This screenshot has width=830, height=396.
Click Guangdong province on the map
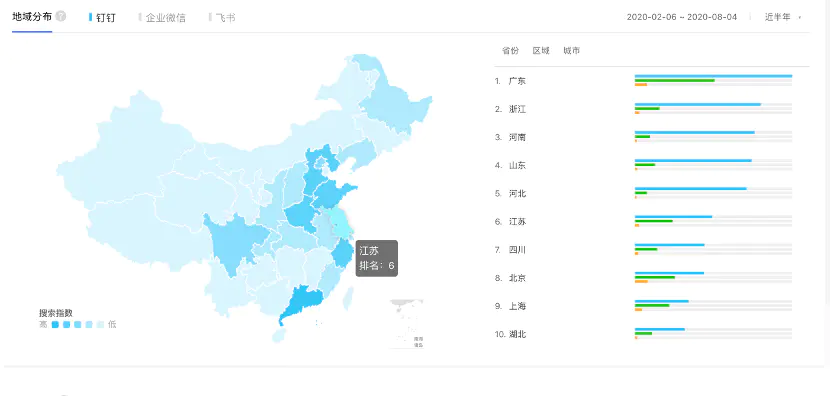tap(303, 301)
